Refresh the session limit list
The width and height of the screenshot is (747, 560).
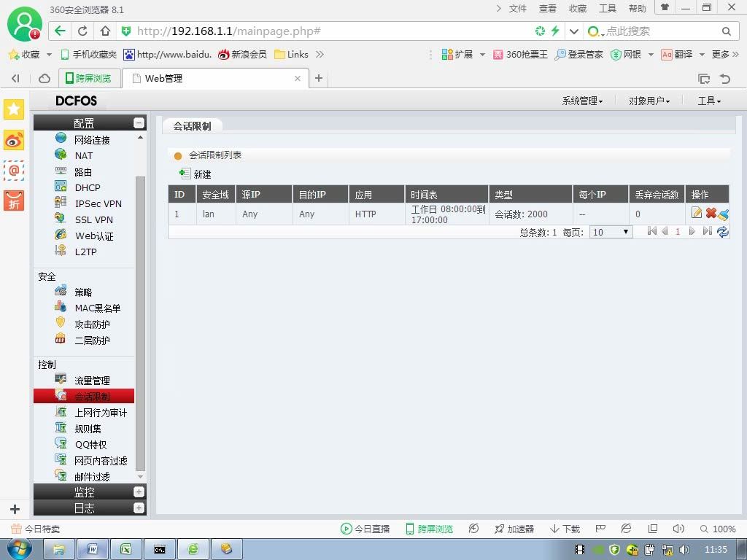[x=723, y=231]
